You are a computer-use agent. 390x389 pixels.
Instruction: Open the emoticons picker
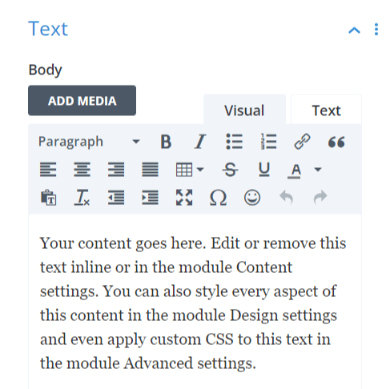[252, 198]
